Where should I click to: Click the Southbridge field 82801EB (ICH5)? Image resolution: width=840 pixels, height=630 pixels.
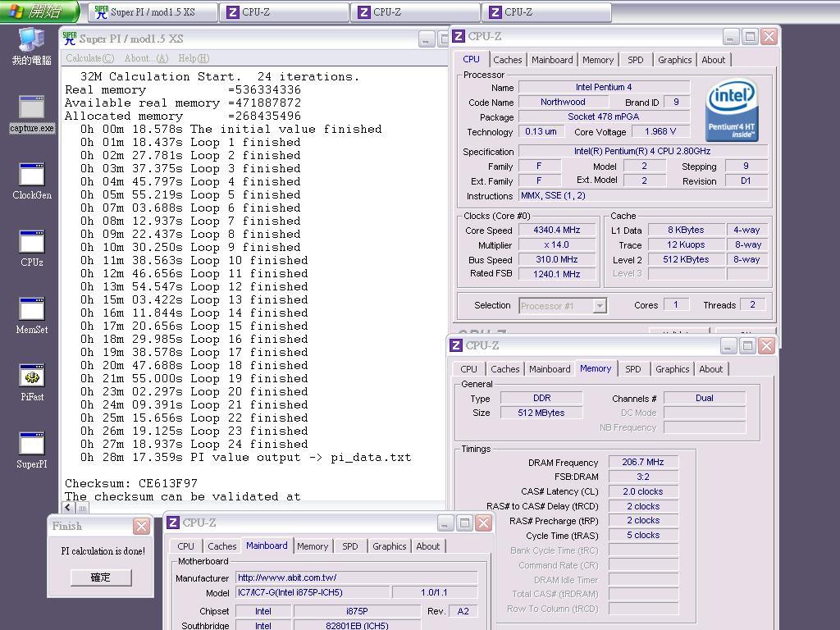(357, 625)
